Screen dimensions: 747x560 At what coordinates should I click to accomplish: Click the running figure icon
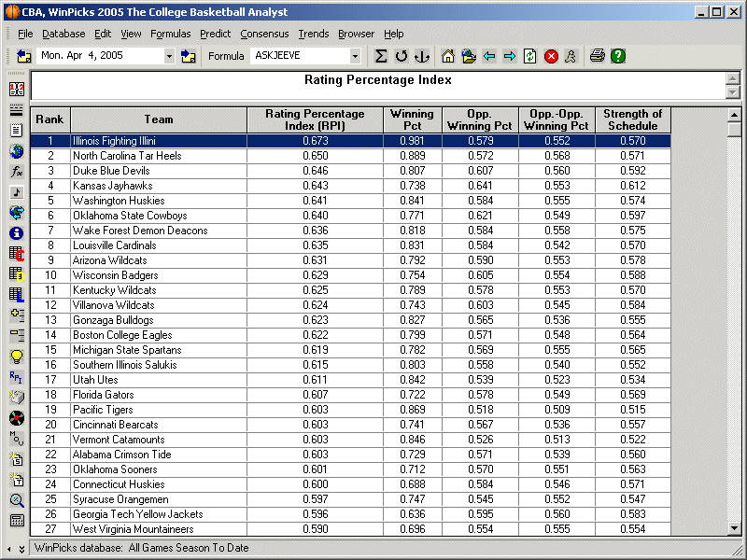[x=571, y=56]
